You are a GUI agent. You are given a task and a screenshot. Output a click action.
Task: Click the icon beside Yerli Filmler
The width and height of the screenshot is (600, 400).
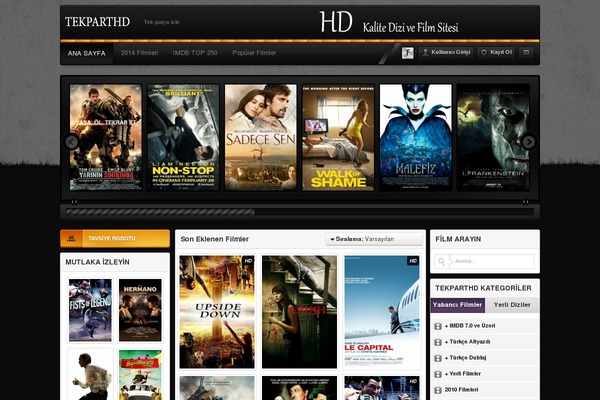pos(438,374)
